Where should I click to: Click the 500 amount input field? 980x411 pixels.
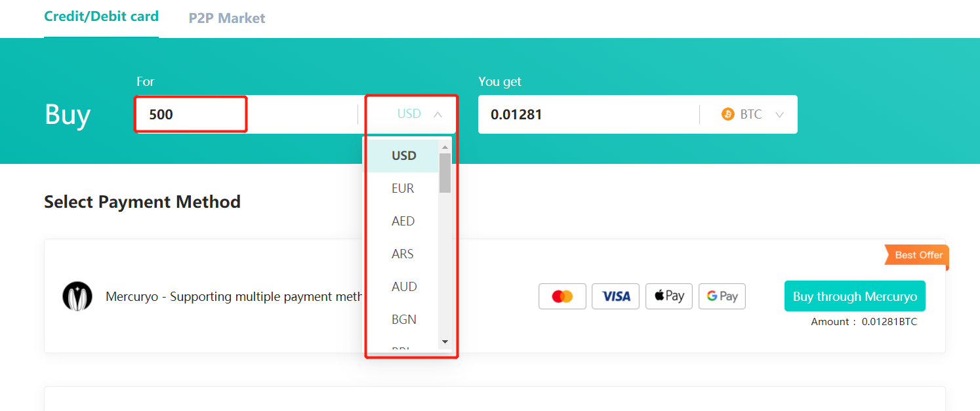coord(190,113)
